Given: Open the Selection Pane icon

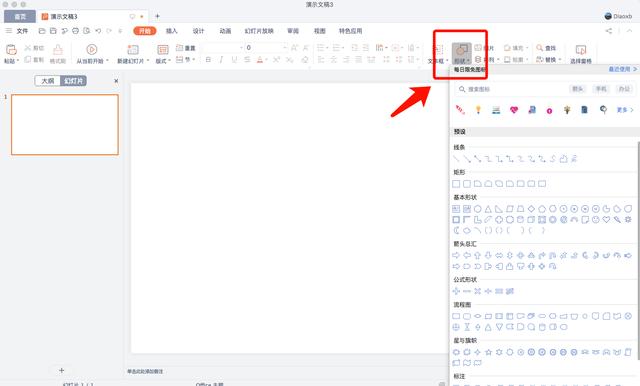Looking at the screenshot, I should point(580,50).
